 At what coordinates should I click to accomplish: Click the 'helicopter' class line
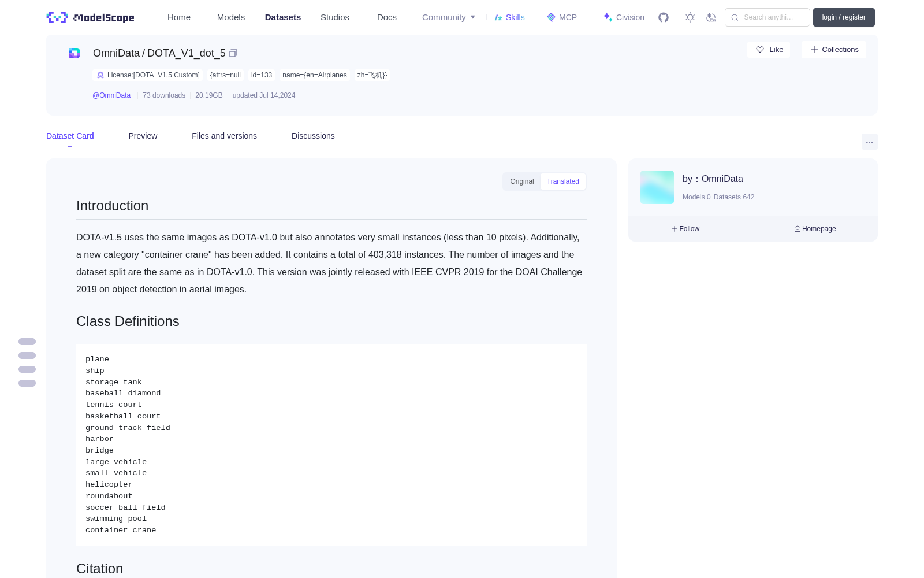point(109,484)
